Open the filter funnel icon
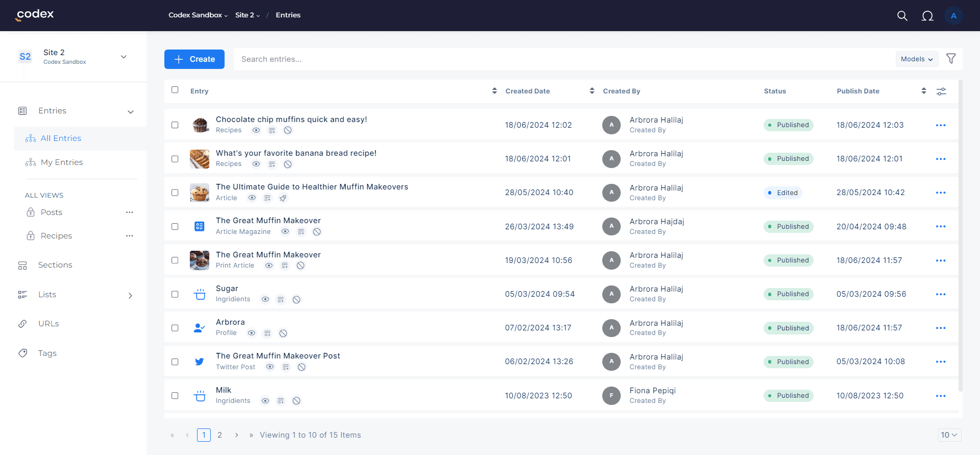This screenshot has height=455, width=980. click(951, 59)
